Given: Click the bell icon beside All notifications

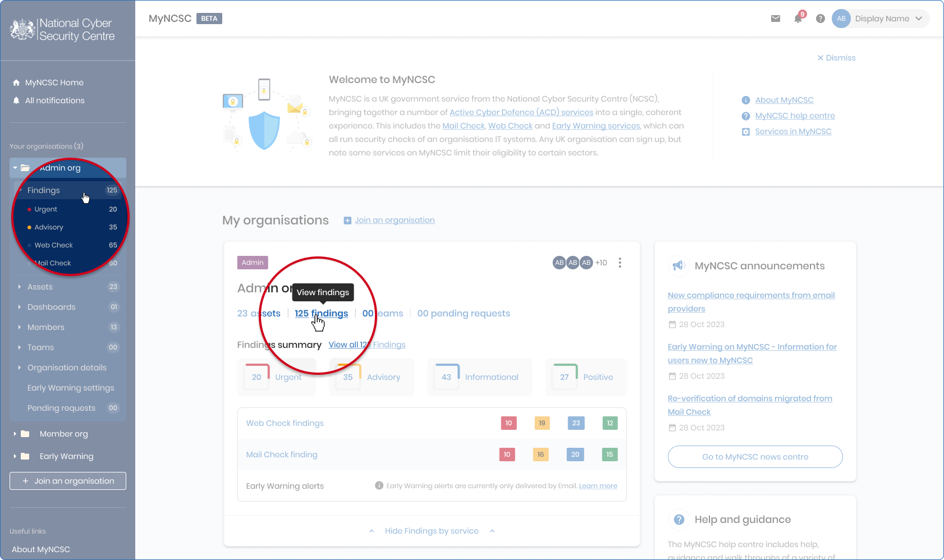Looking at the screenshot, I should click(16, 100).
